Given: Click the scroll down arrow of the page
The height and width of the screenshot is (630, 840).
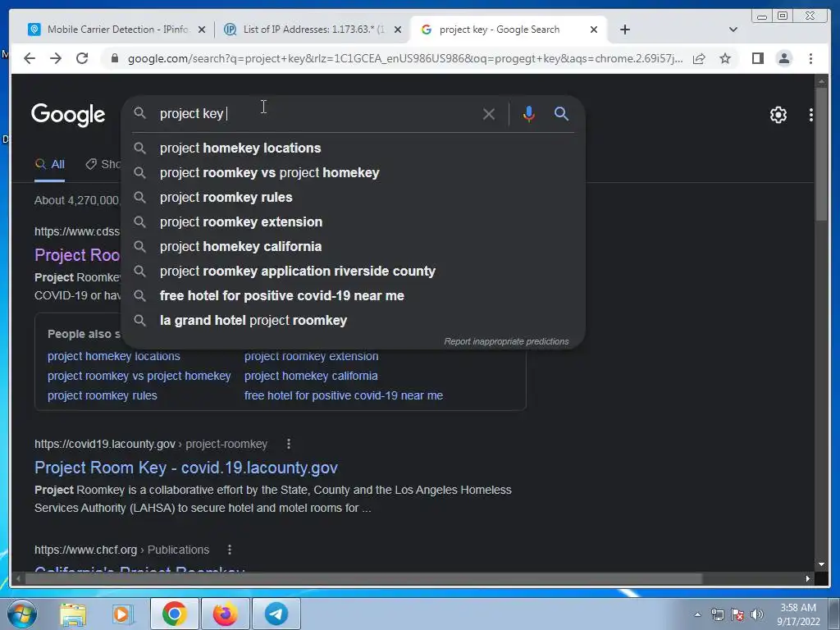Looking at the screenshot, I should point(821,564).
